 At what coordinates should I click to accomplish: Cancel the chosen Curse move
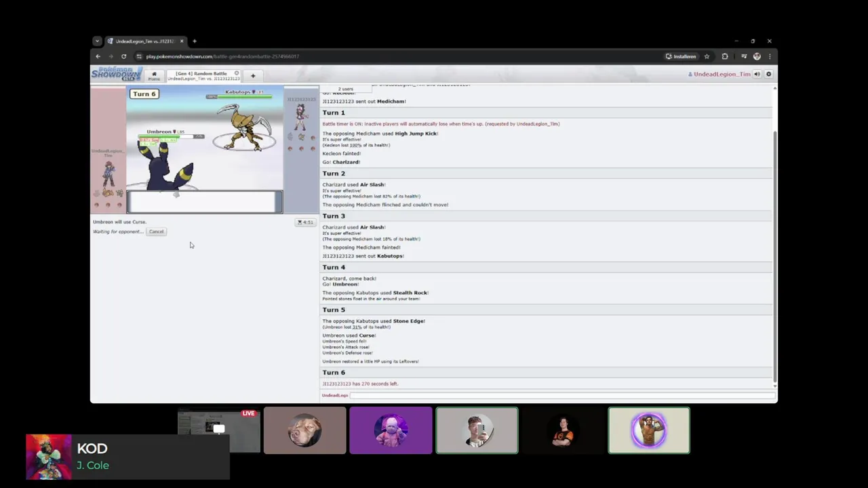click(x=157, y=232)
